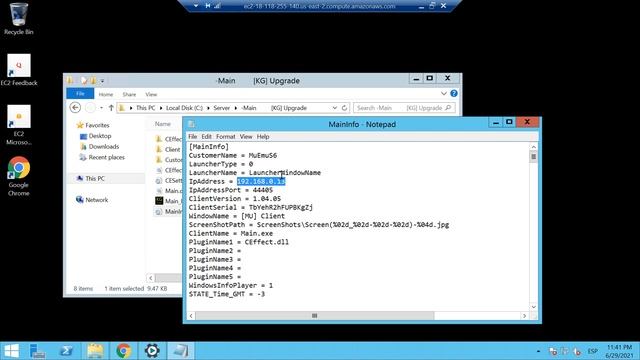640x360 pixels.
Task: Open the Explorer File tab
Action: coord(80,93)
